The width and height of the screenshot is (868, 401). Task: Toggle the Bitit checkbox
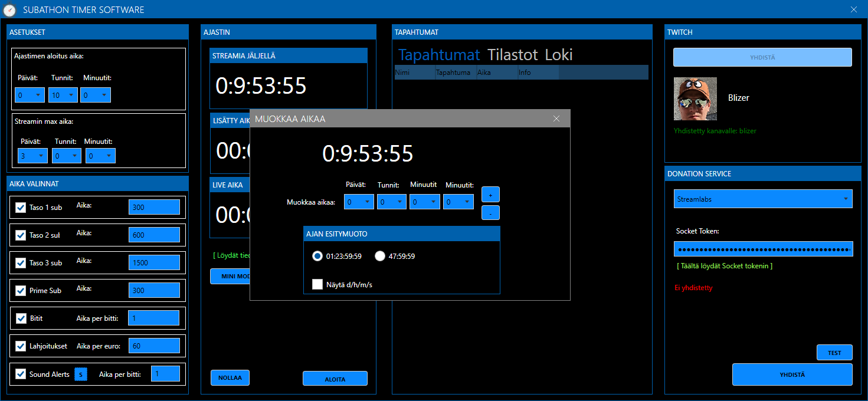[x=21, y=318]
